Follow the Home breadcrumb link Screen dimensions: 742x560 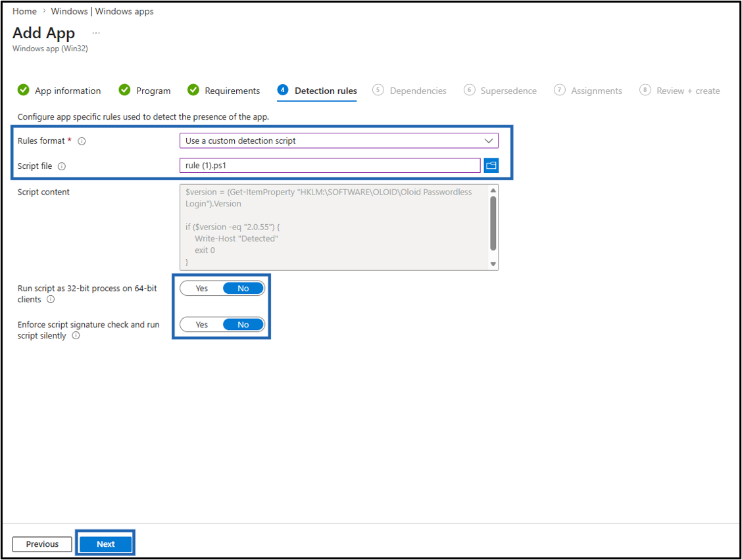pos(24,11)
